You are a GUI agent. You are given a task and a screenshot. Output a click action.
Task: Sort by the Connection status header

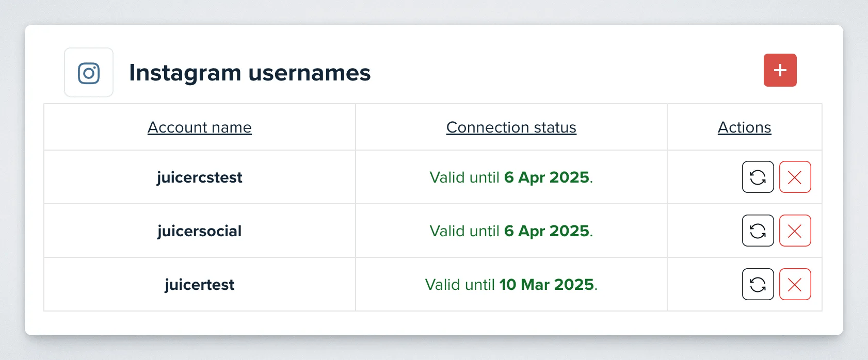(511, 127)
